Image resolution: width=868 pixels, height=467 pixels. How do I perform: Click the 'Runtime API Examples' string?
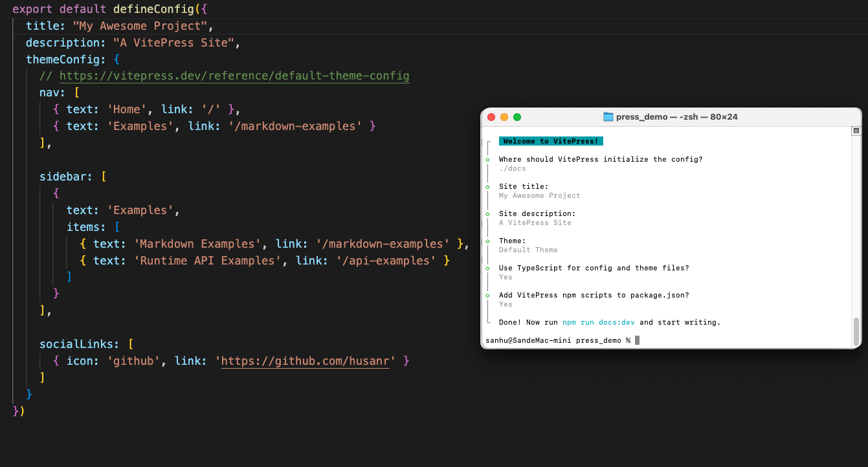[208, 261]
